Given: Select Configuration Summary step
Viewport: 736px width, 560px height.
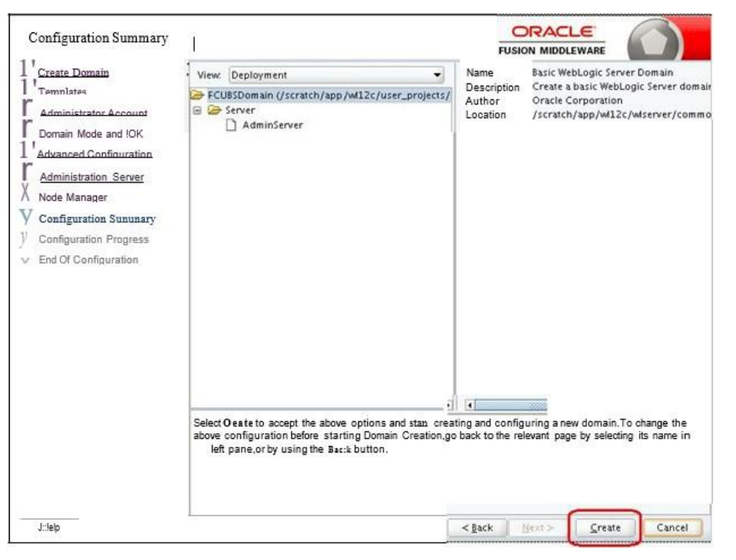Looking at the screenshot, I should click(97, 219).
